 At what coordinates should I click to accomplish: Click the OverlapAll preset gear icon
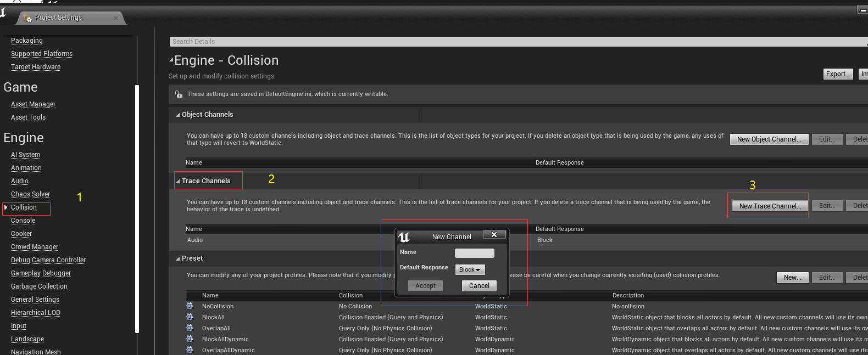click(190, 328)
